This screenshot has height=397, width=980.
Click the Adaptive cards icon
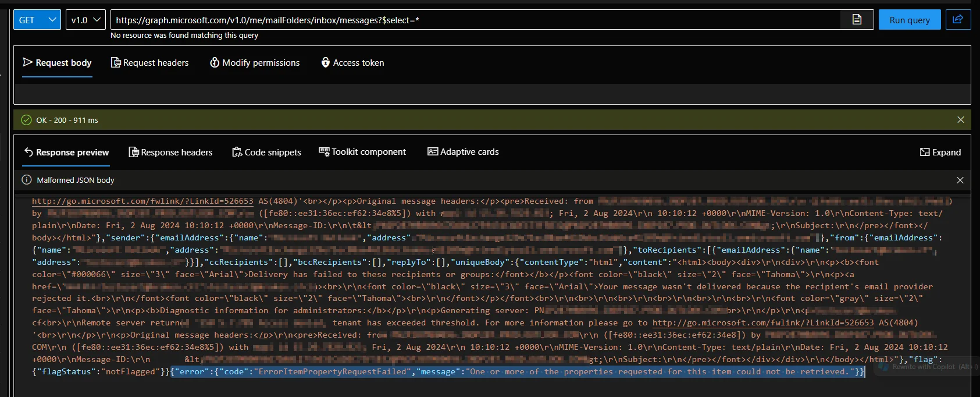[x=433, y=151]
